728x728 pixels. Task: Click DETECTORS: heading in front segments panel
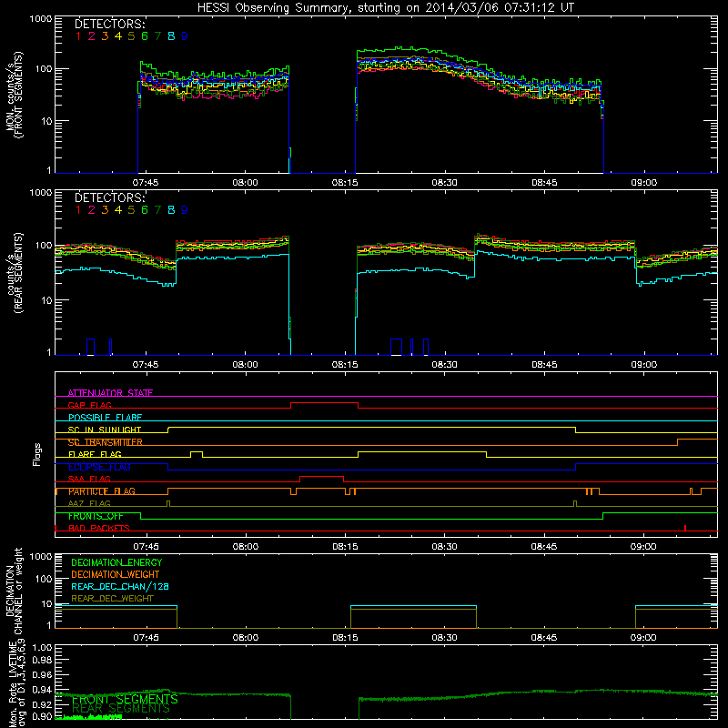(110, 25)
